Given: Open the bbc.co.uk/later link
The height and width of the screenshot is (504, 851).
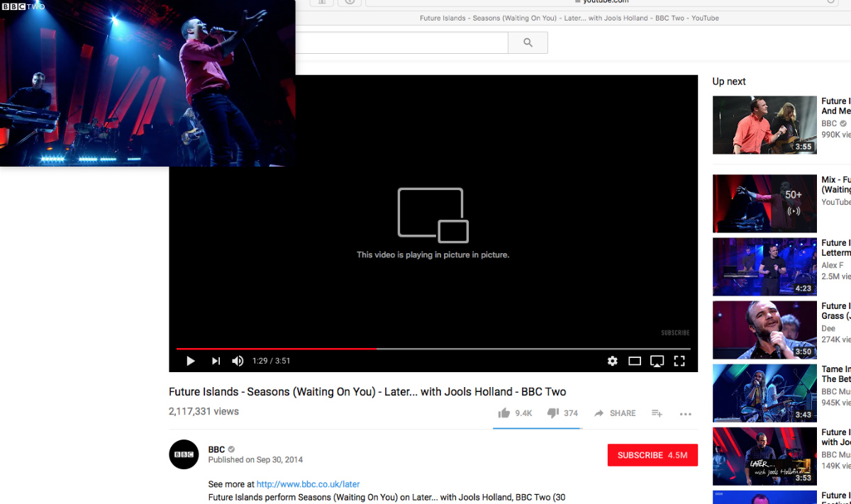Looking at the screenshot, I should click(308, 484).
